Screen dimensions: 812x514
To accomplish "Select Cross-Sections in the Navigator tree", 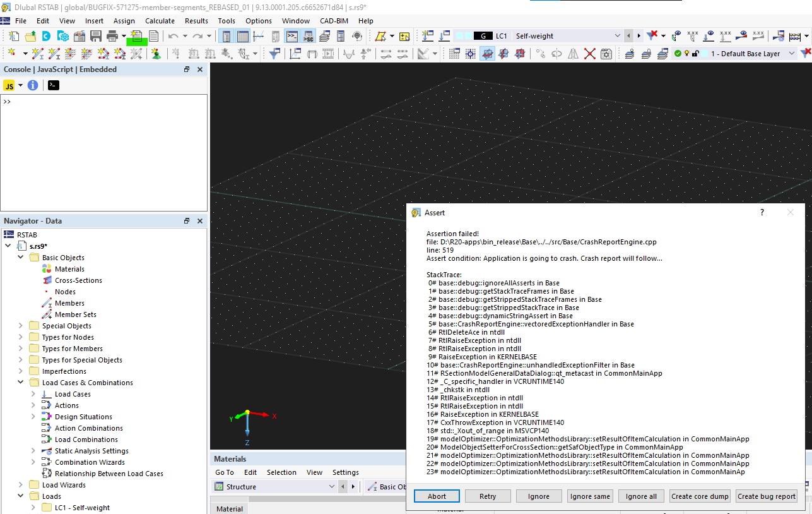I will click(x=78, y=280).
